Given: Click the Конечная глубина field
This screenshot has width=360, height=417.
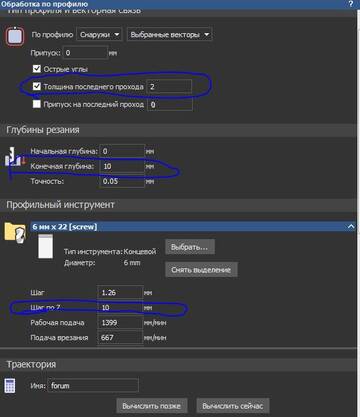Looking at the screenshot, I should [x=122, y=166].
